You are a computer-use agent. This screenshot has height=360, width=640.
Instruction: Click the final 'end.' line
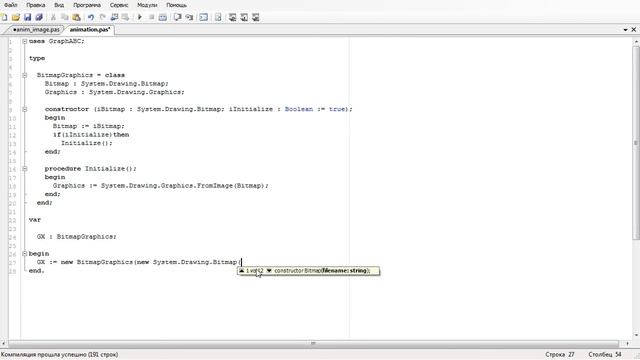pyautogui.click(x=36, y=271)
